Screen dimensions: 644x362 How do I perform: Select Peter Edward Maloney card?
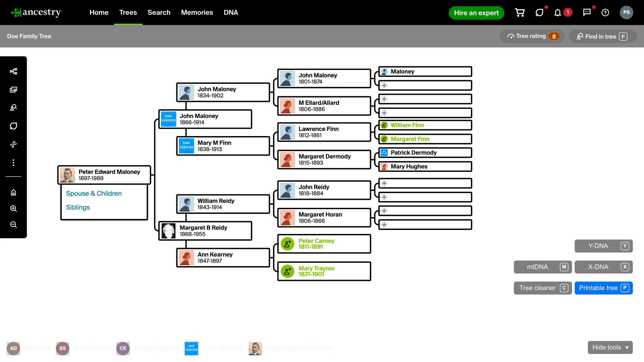coord(104,175)
